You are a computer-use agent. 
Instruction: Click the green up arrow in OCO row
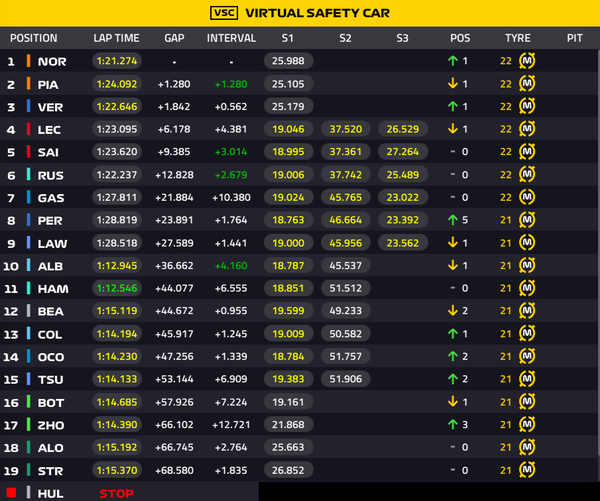(x=453, y=356)
